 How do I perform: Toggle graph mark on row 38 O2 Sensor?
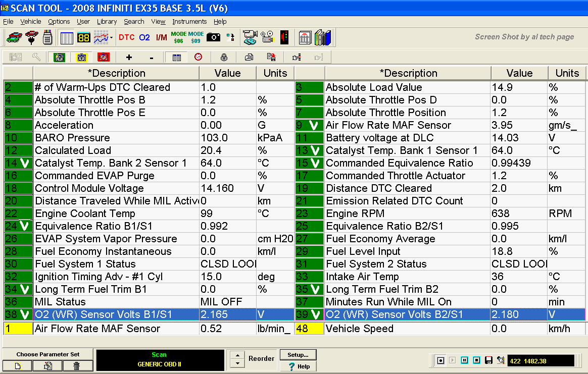click(24, 315)
